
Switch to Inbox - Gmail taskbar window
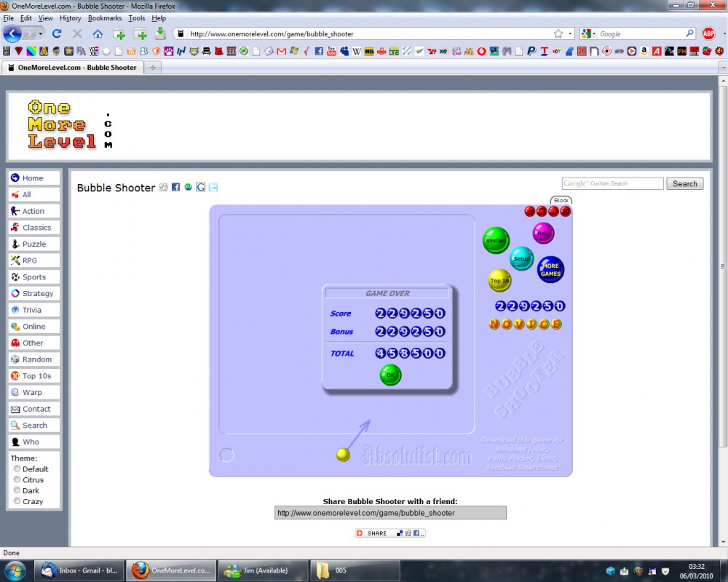point(80,570)
